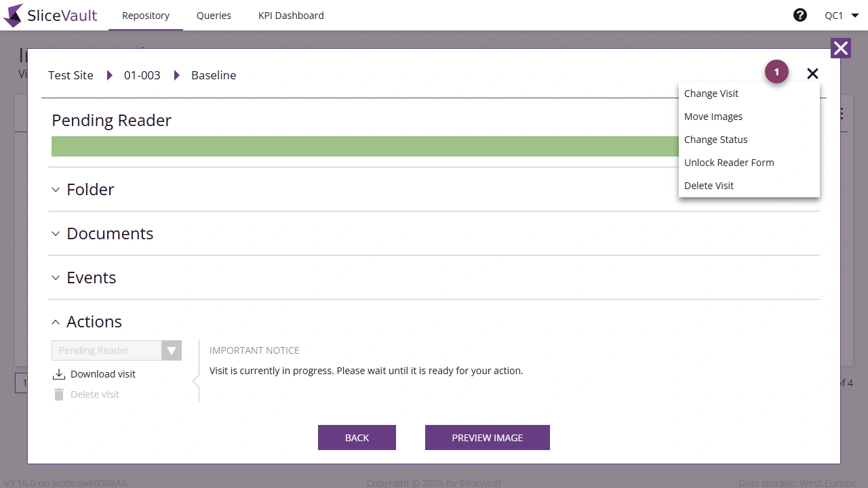This screenshot has height=488, width=868.
Task: Open help via the question mark icon
Action: click(800, 14)
